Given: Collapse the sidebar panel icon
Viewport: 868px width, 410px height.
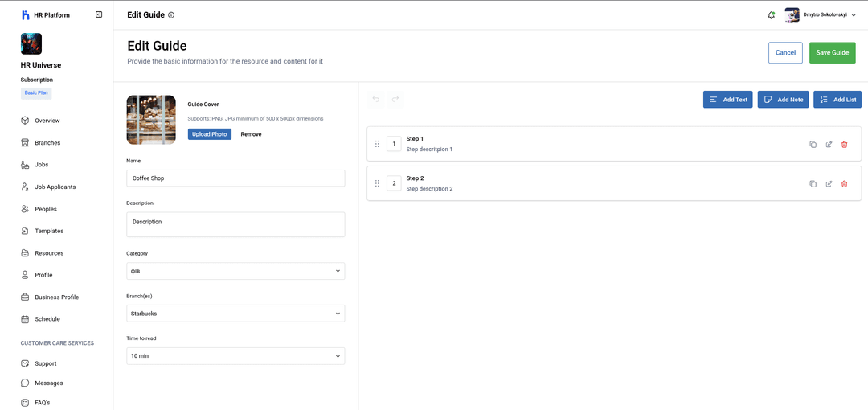Looking at the screenshot, I should tap(99, 14).
